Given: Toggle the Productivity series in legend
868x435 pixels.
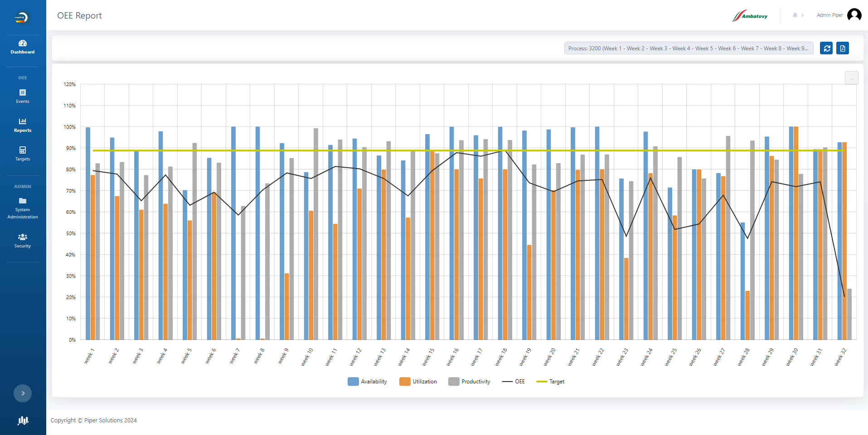Looking at the screenshot, I should pyautogui.click(x=470, y=382).
